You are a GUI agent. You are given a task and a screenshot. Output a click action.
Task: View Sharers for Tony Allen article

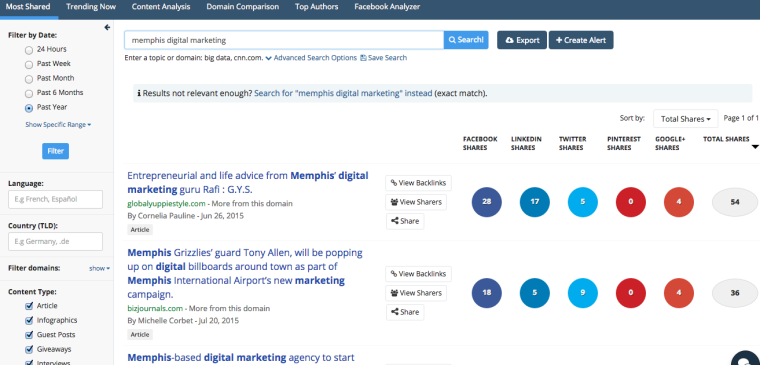click(416, 293)
